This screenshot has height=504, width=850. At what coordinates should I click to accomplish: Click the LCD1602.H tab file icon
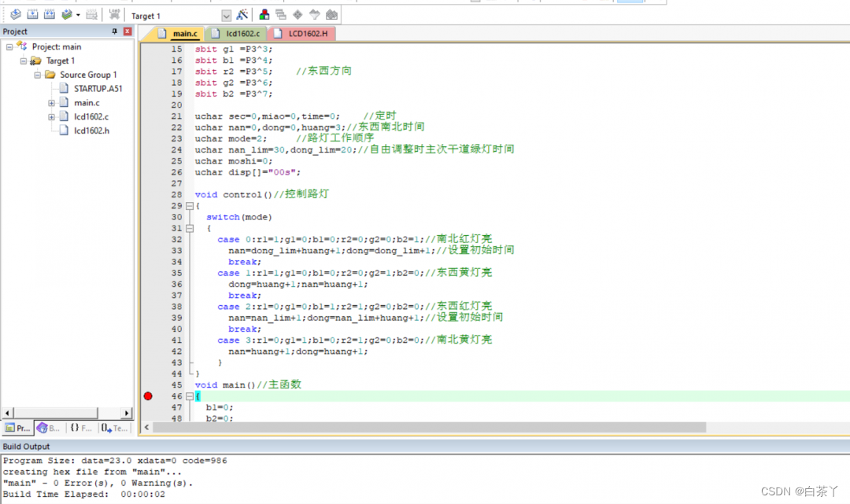click(278, 34)
